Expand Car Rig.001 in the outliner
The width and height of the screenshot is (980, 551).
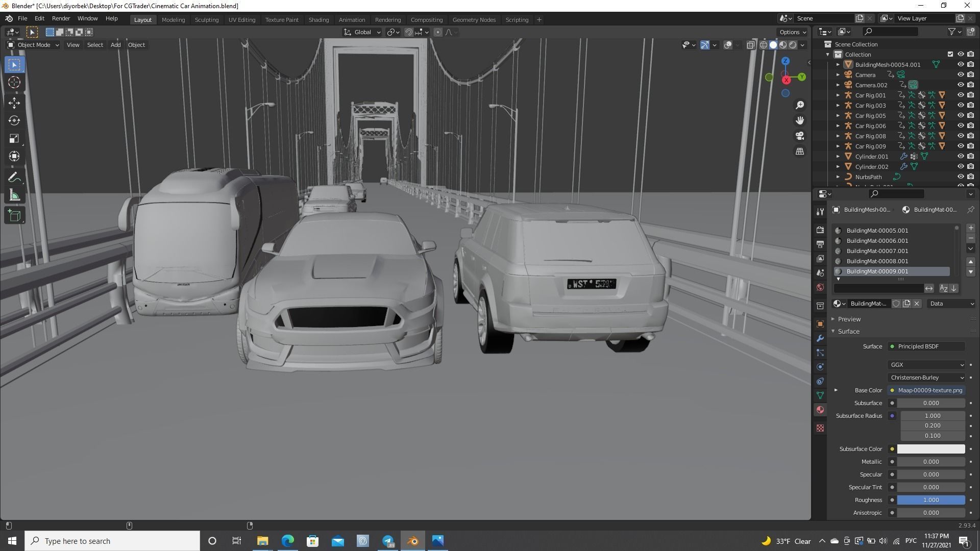pos(838,95)
